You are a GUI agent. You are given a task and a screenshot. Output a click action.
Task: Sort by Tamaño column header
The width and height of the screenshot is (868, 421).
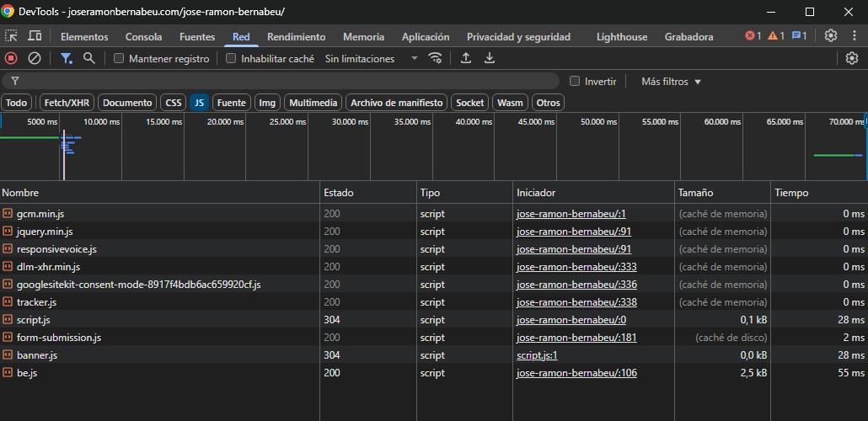[x=722, y=193]
